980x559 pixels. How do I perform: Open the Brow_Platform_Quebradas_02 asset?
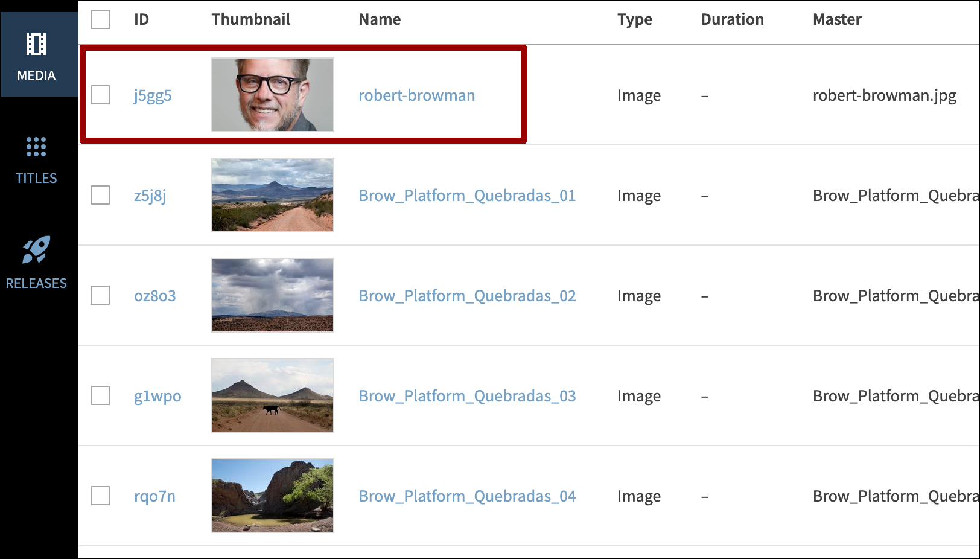[x=467, y=295]
